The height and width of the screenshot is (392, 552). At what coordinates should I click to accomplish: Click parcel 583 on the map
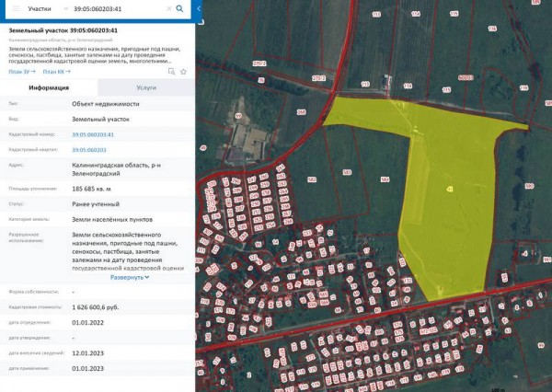click(x=347, y=172)
